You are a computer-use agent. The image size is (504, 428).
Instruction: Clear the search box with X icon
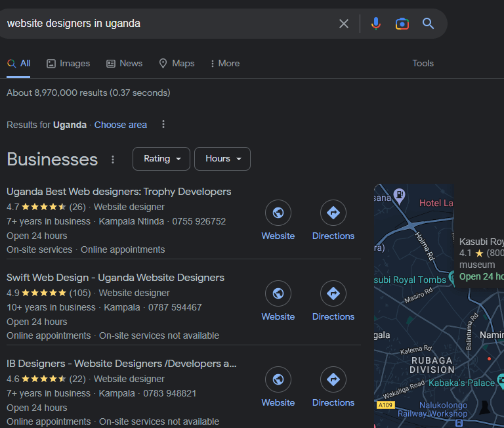pos(344,24)
